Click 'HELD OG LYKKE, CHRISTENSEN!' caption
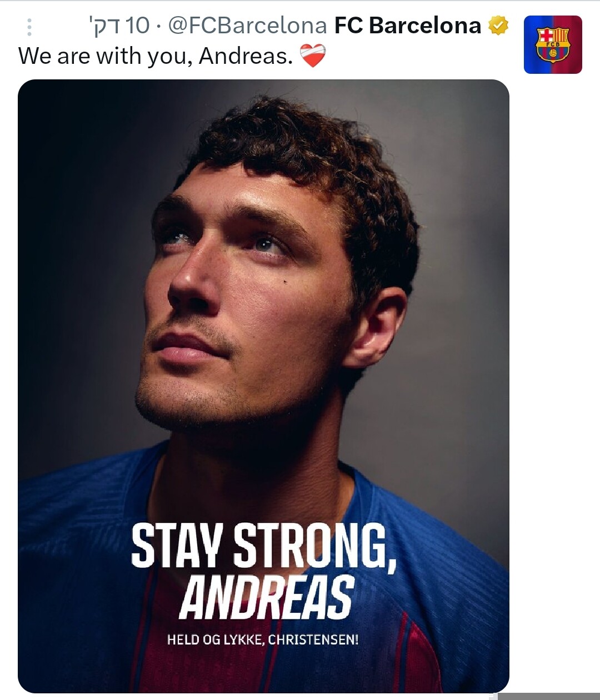The image size is (600, 700). tap(263, 639)
